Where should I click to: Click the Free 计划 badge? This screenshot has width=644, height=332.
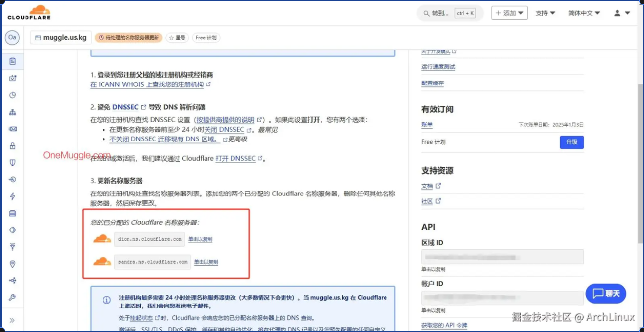[206, 38]
